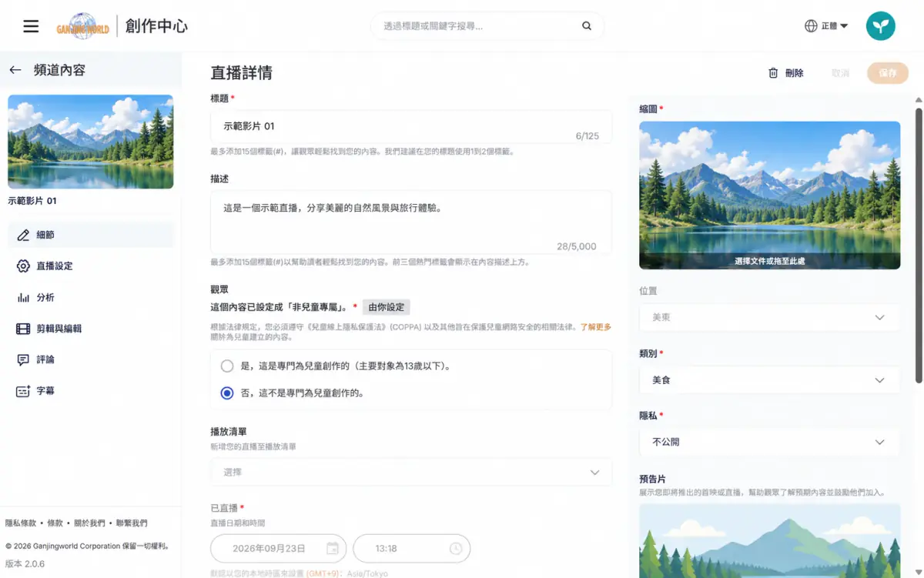Select 否，這不是專門為兒童創作的 radio option

pyautogui.click(x=227, y=393)
